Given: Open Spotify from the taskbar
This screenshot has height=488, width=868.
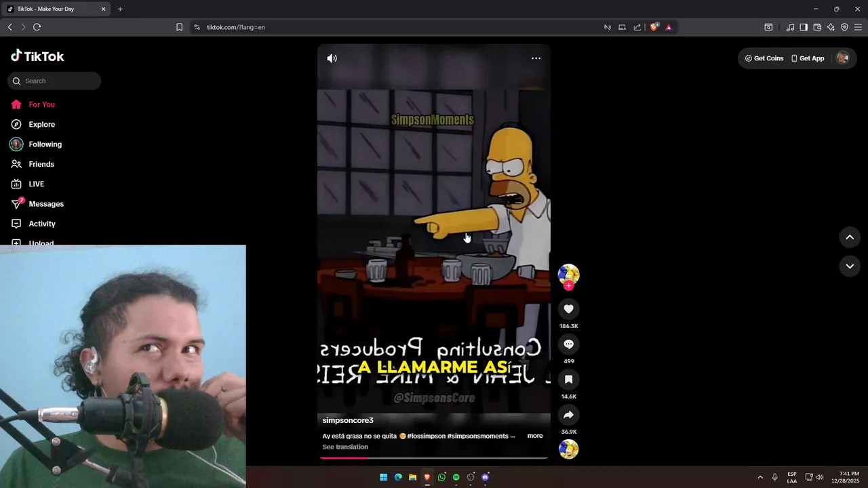Looking at the screenshot, I should pyautogui.click(x=456, y=477).
